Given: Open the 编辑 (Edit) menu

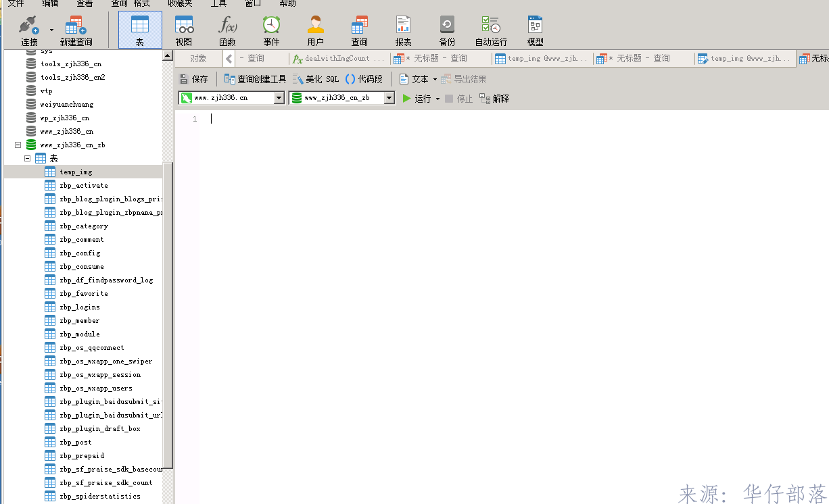Looking at the screenshot, I should coord(50,3).
